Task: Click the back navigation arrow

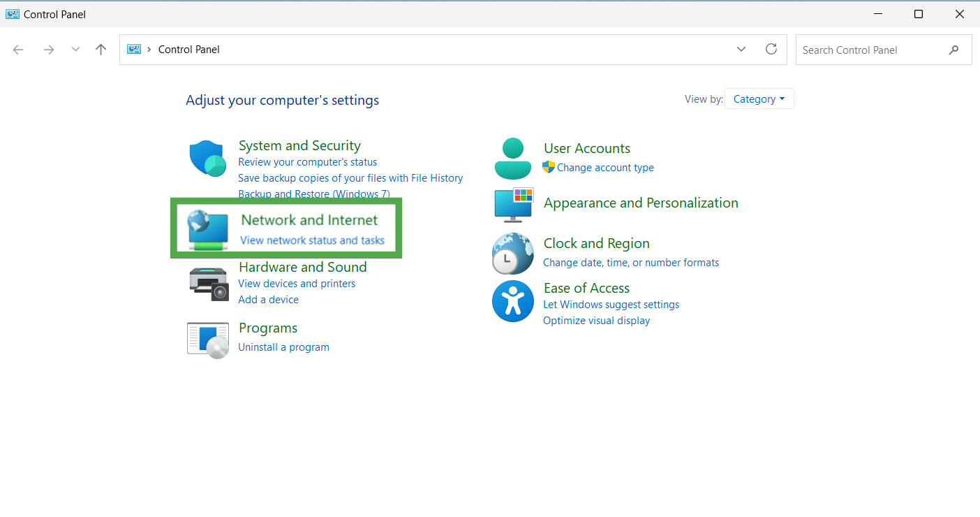Action: click(18, 50)
